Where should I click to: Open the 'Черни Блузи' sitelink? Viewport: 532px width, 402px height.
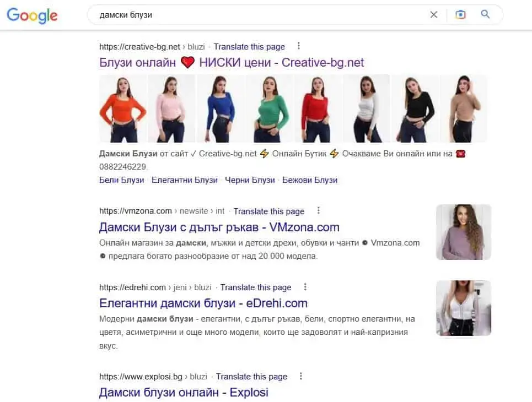tap(250, 180)
